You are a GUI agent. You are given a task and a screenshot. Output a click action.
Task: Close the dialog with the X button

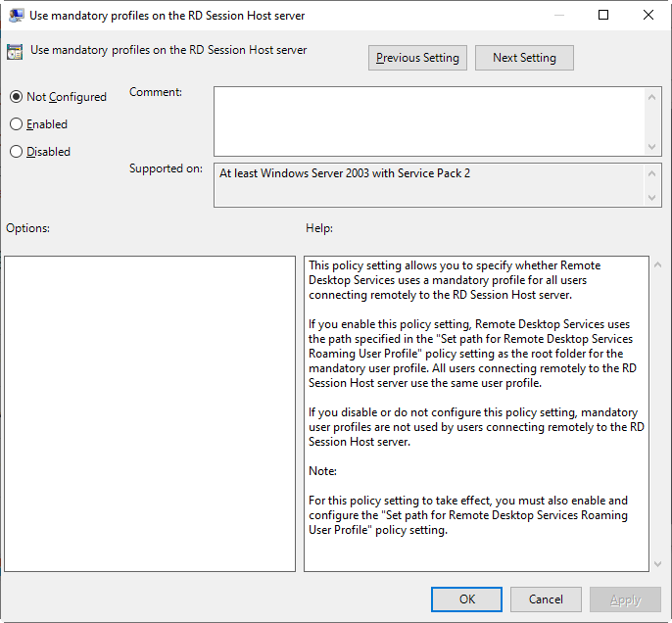648,16
